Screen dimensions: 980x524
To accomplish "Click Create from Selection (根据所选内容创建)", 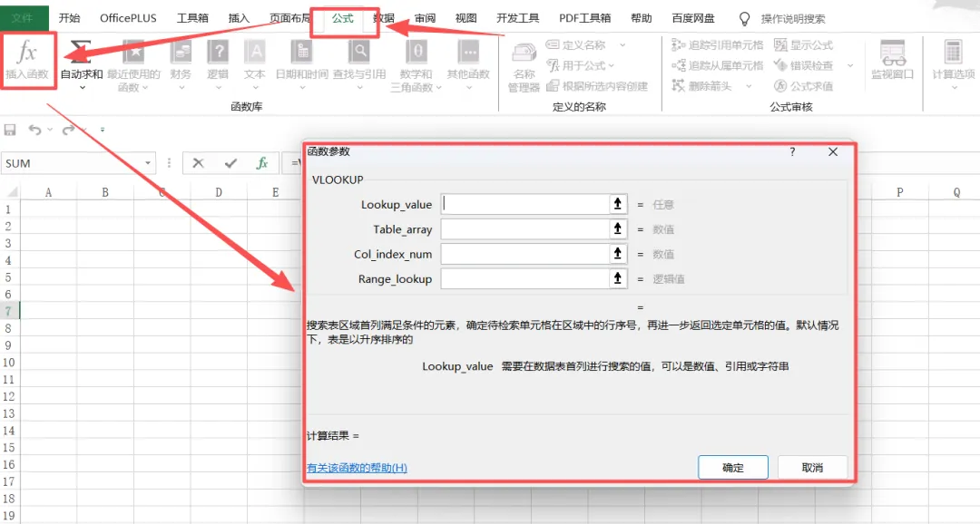I will pyautogui.click(x=597, y=86).
